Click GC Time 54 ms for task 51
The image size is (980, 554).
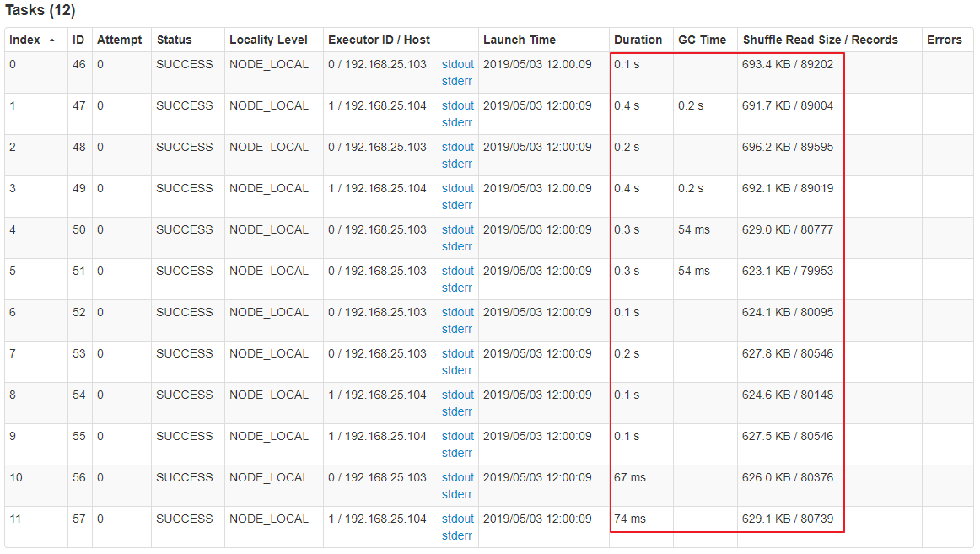[694, 271]
